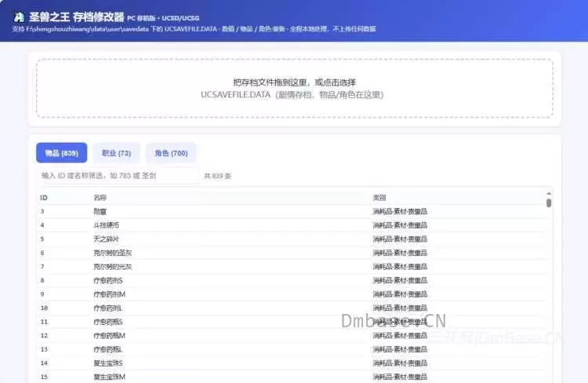
Task: Click the ID cell showing 4
Action: pyautogui.click(x=42, y=225)
